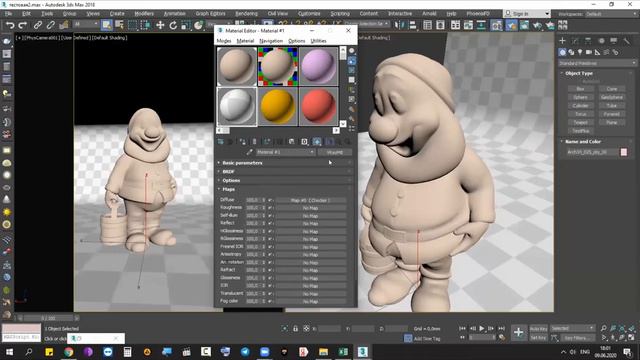Open Chrome from the Windows taskbar
Viewport: 640px width, 360px height.
(x=69, y=352)
